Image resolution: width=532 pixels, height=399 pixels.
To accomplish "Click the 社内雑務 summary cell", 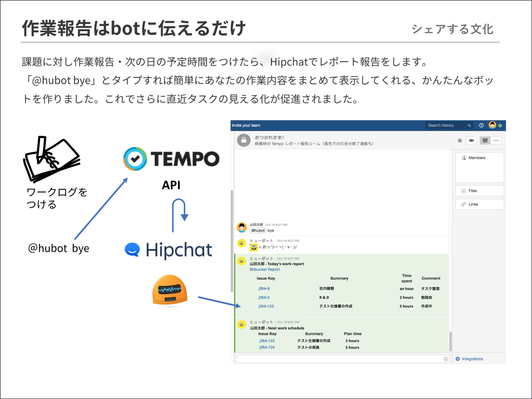I will click(x=327, y=289).
